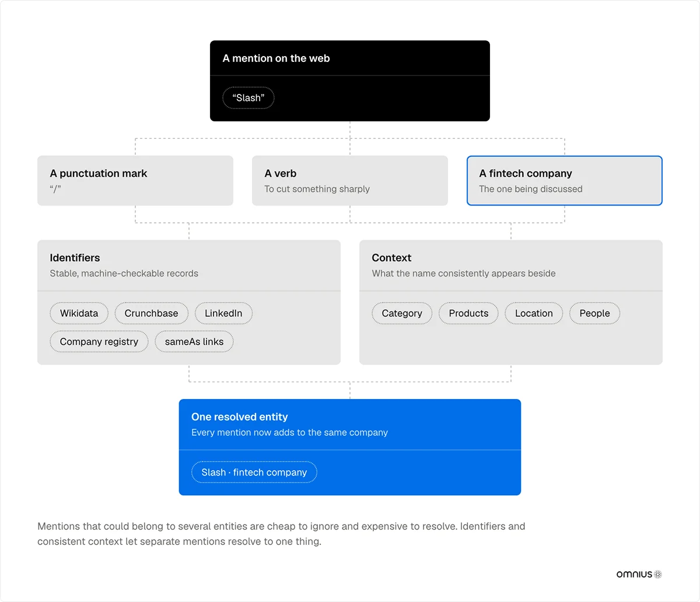This screenshot has width=700, height=602.
Task: Click the Products tag
Action: (x=469, y=313)
